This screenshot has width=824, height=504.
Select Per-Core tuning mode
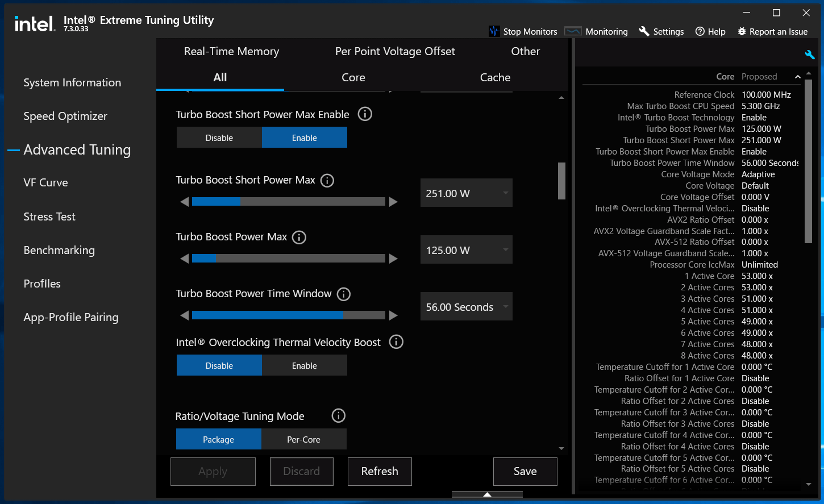pos(304,439)
